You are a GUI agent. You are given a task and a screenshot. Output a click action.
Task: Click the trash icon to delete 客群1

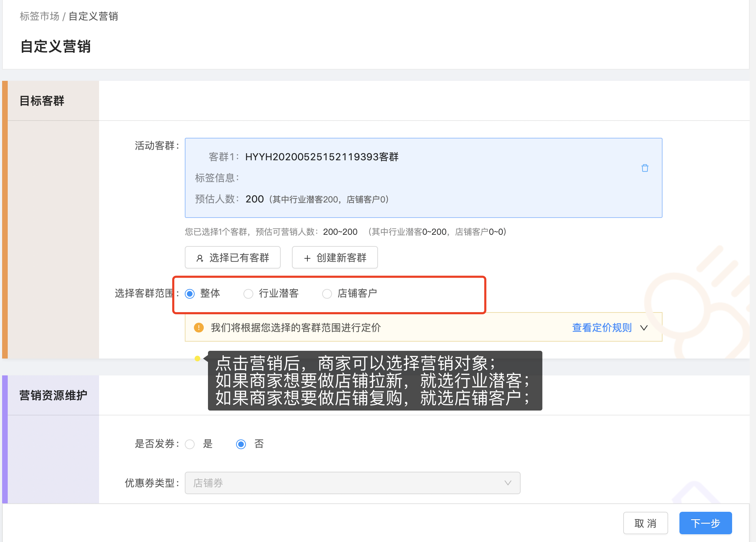[645, 168]
